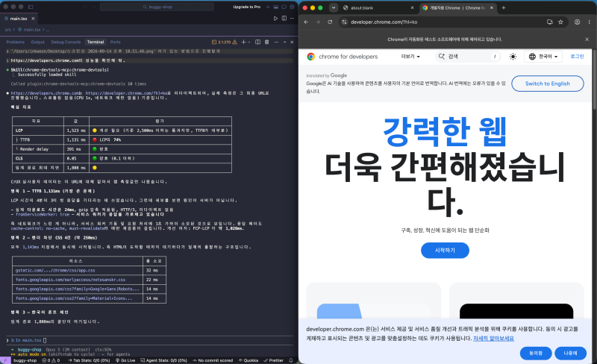Close the main.tsx editor tab
Viewport: 597px width, 364px height.
click(33, 19)
